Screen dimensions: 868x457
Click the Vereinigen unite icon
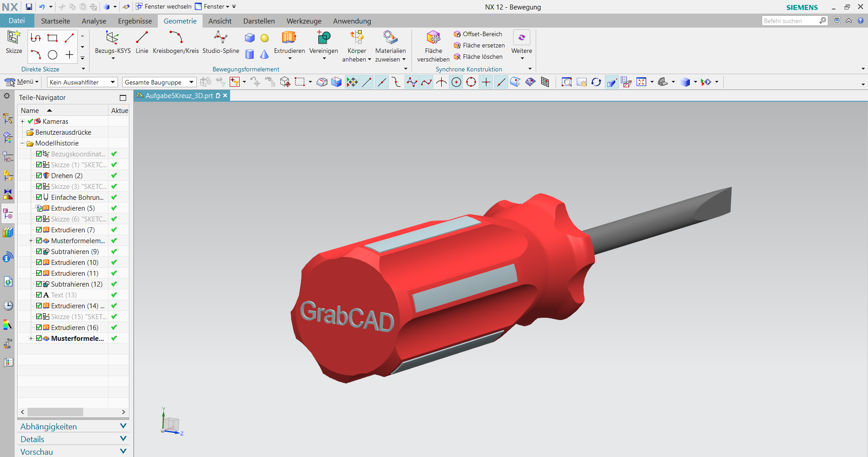[x=324, y=38]
